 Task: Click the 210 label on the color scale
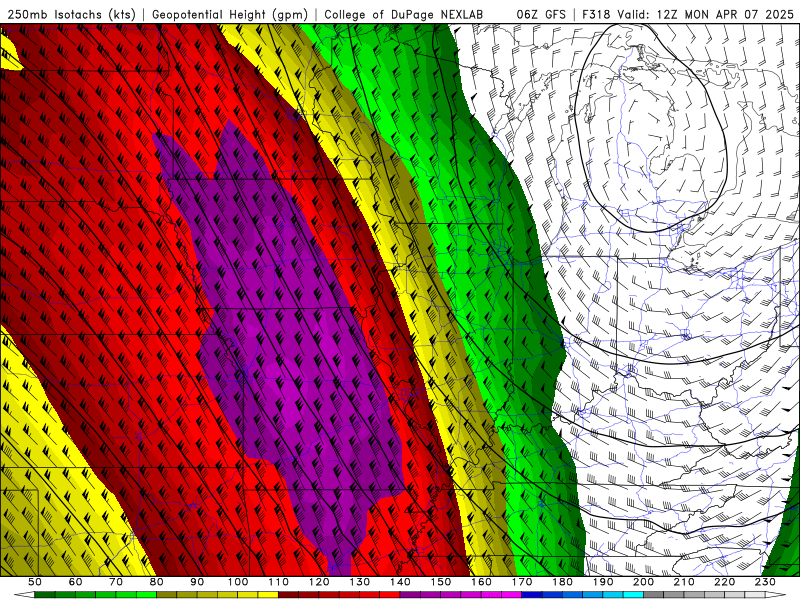(x=684, y=582)
